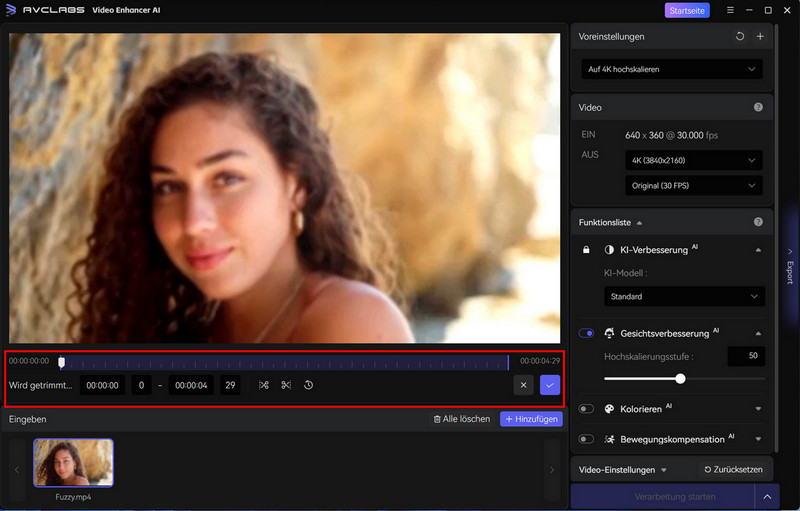Open the 'Auf 4K hochskalieren' preset dropdown

click(x=671, y=69)
